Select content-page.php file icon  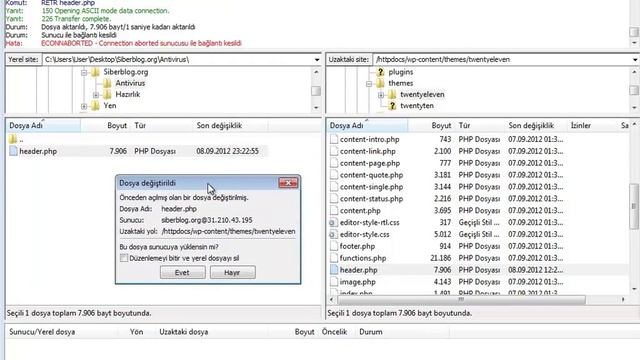click(x=334, y=163)
